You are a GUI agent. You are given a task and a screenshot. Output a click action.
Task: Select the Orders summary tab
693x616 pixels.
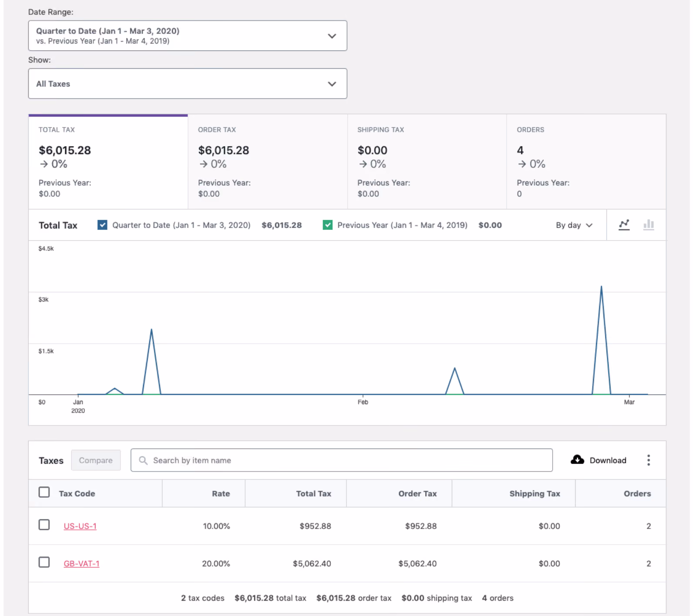pyautogui.click(x=586, y=162)
